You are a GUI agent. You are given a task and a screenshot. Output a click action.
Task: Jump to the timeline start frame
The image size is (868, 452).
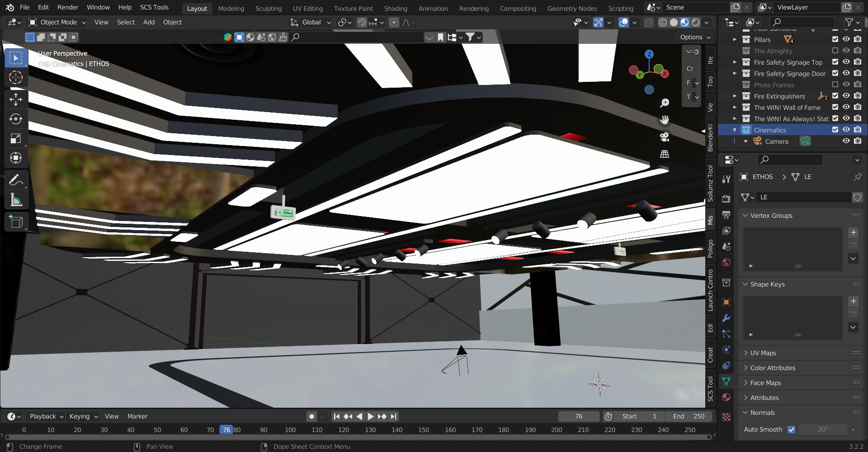pyautogui.click(x=336, y=416)
